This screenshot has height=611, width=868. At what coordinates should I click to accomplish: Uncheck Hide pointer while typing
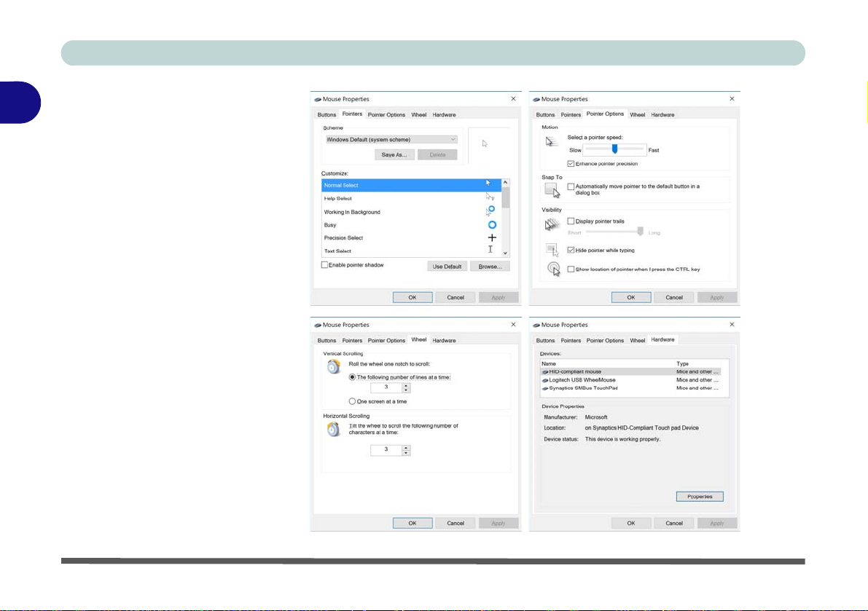[x=571, y=250]
